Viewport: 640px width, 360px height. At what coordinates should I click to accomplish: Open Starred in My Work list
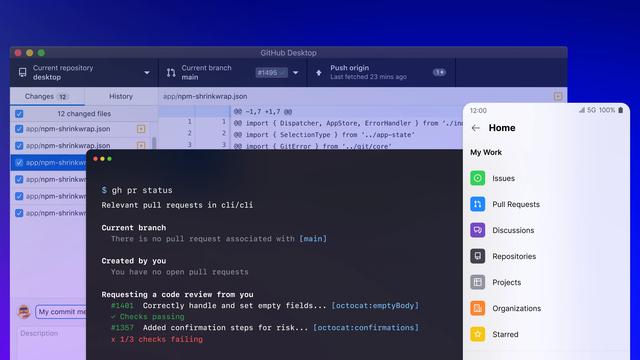pyautogui.click(x=505, y=334)
